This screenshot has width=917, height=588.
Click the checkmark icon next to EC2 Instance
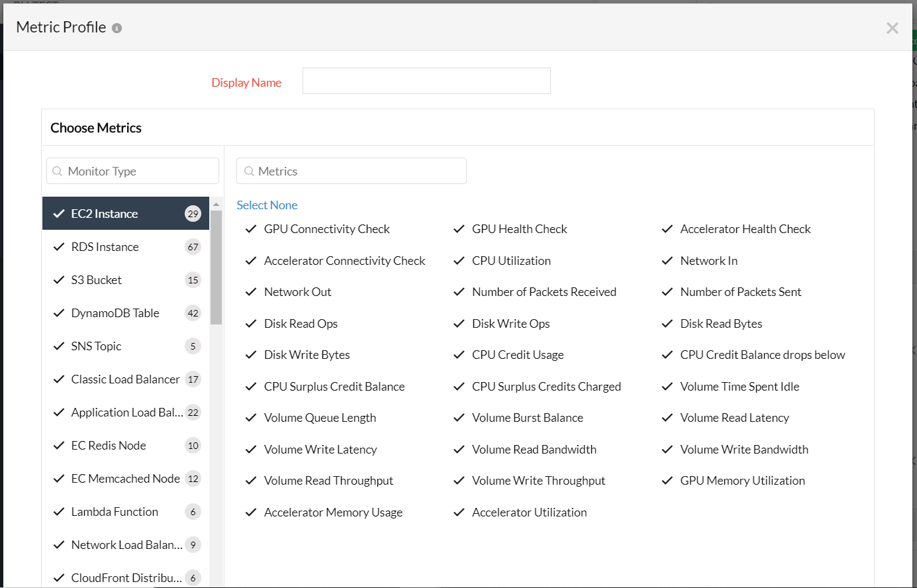click(x=58, y=213)
